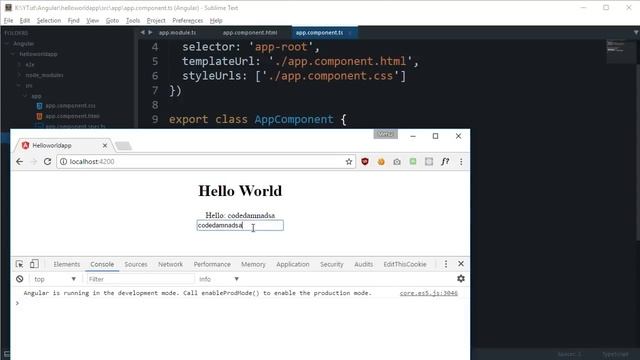The height and width of the screenshot is (360, 640).
Task: Open DevTools more options menu
Action: click(446, 264)
